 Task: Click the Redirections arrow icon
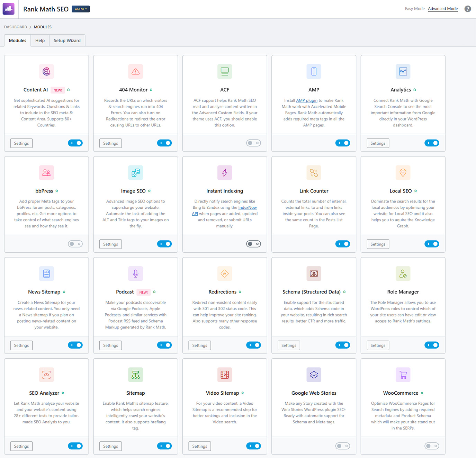[x=225, y=273]
